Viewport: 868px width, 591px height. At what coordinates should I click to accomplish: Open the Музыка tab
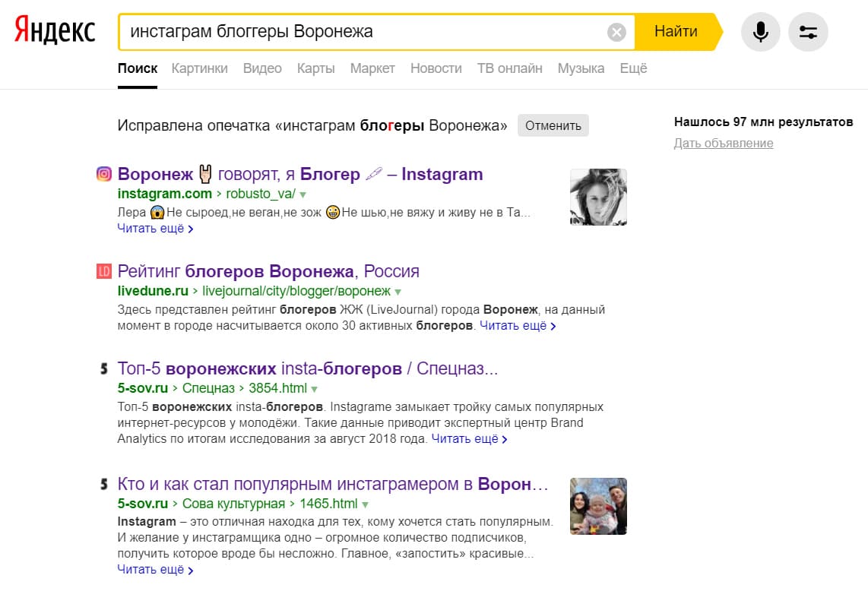(x=581, y=68)
